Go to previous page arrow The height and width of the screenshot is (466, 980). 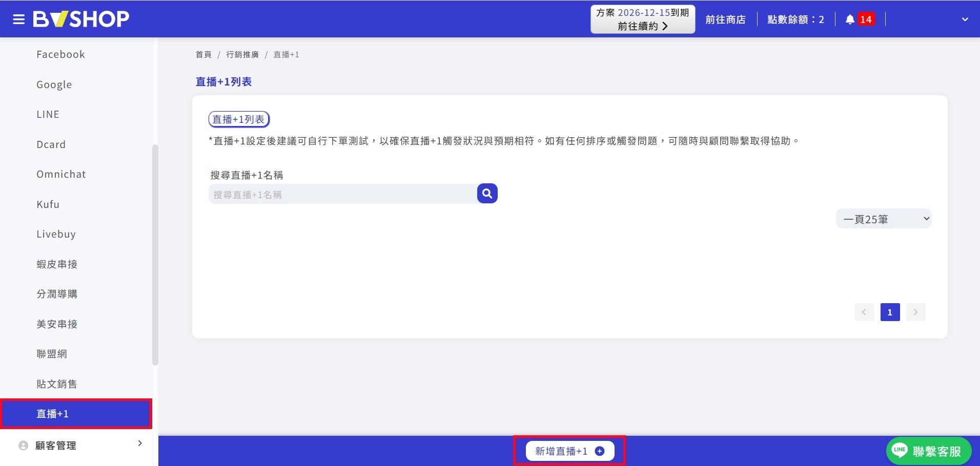(864, 312)
